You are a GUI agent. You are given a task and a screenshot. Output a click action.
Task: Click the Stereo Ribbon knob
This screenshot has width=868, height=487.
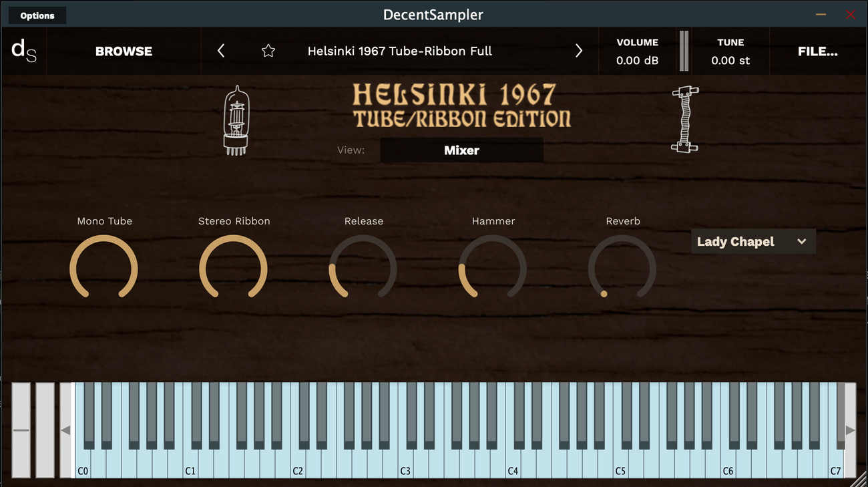click(x=234, y=268)
